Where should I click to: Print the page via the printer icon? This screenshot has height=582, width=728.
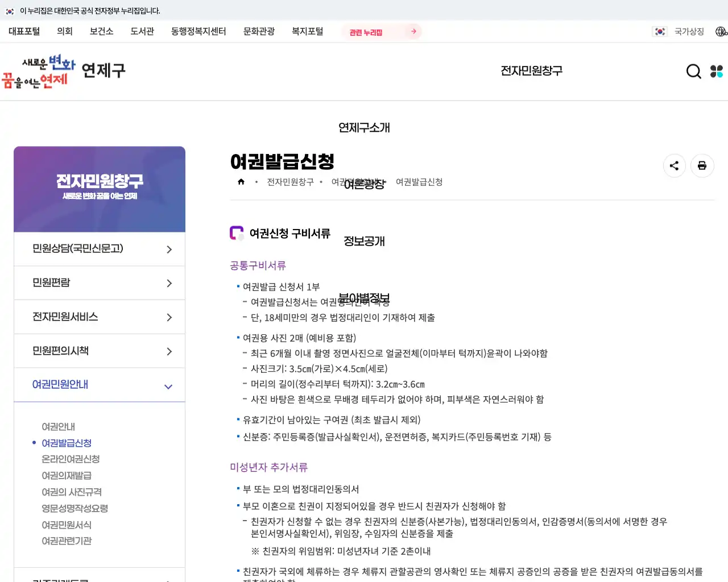point(702,165)
